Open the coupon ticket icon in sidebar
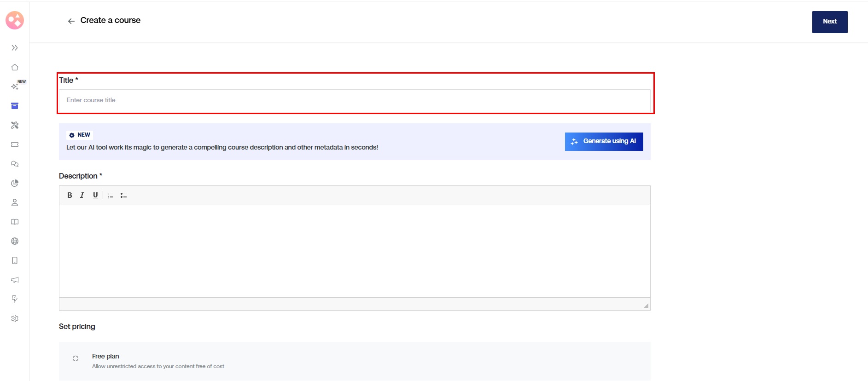 pyautogui.click(x=15, y=144)
